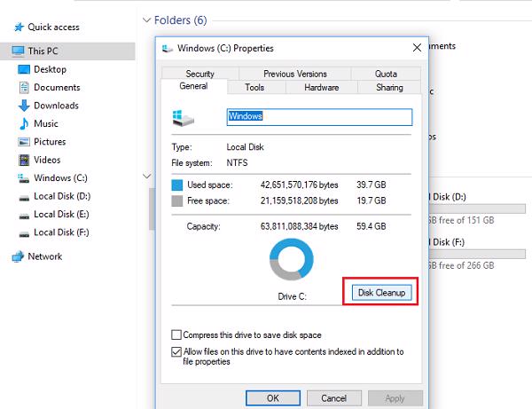Select the General tab
This screenshot has height=409, width=532.
(193, 86)
